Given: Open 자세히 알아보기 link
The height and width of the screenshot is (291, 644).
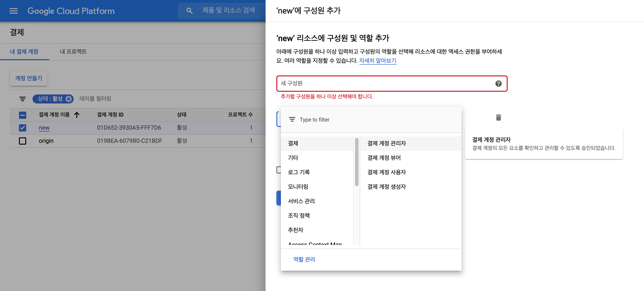Looking at the screenshot, I should pyautogui.click(x=378, y=61).
